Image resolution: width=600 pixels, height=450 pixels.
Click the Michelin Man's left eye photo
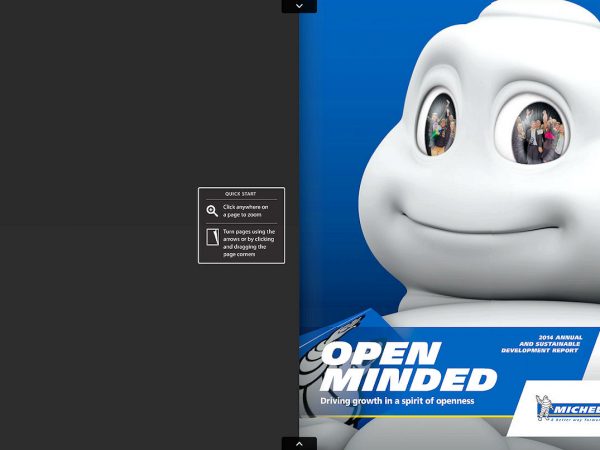[x=441, y=126]
